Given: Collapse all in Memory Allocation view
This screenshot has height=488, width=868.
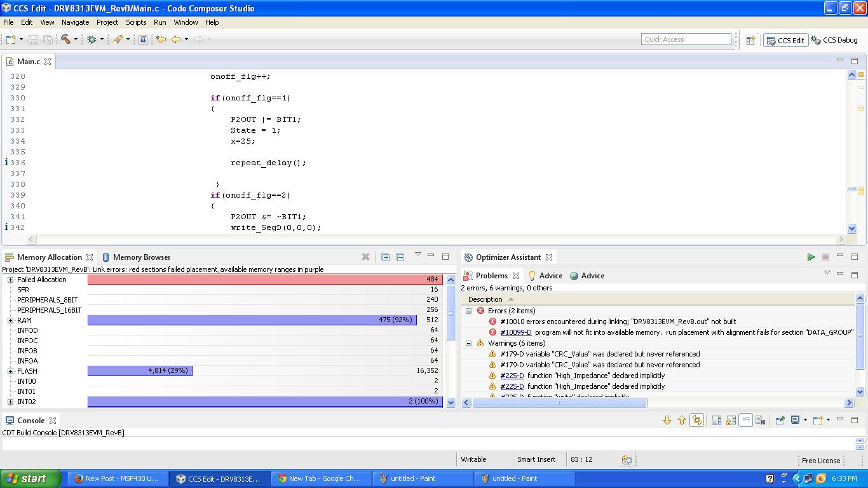Looking at the screenshot, I should [x=400, y=257].
